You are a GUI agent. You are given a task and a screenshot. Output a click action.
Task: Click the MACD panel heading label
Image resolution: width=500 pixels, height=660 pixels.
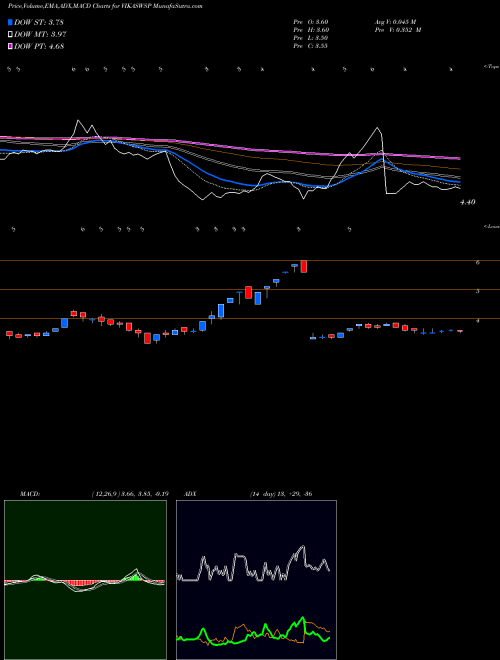(30, 494)
